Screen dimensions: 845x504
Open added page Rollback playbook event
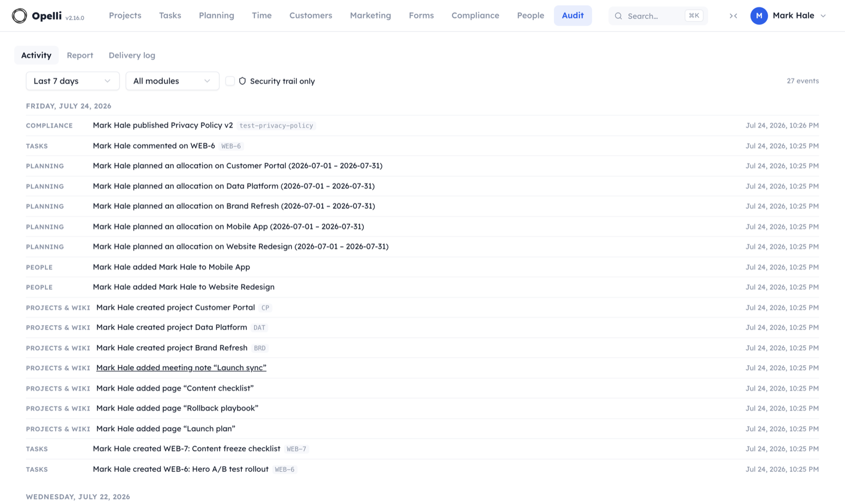[177, 408]
